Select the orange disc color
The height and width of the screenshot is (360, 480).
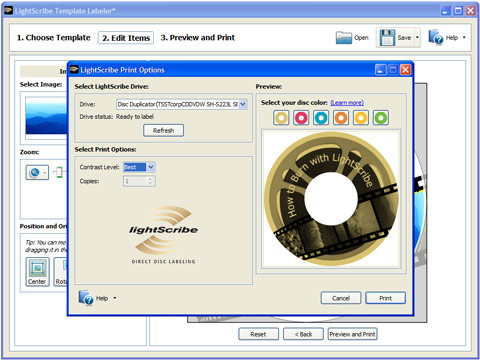[x=341, y=118]
